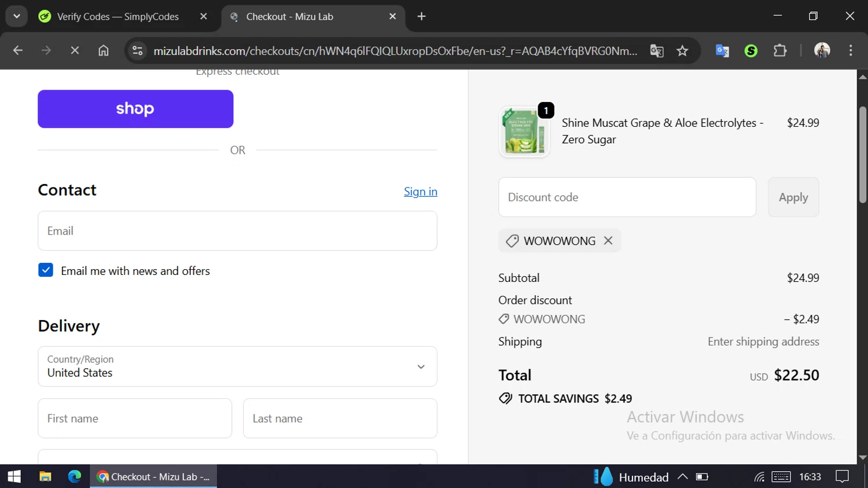Expand the Country/Region dropdown
The image size is (868, 488).
coord(237,366)
